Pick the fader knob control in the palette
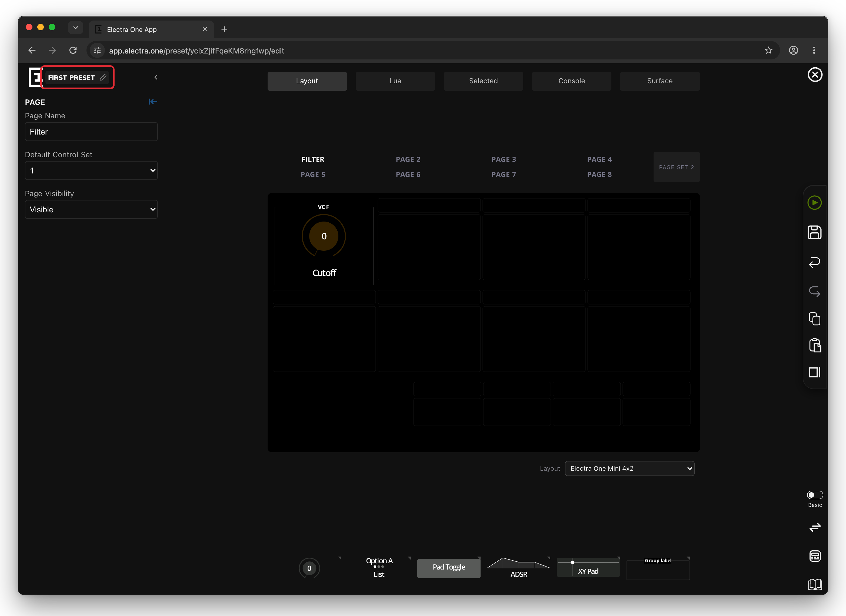The image size is (846, 616). point(309,568)
